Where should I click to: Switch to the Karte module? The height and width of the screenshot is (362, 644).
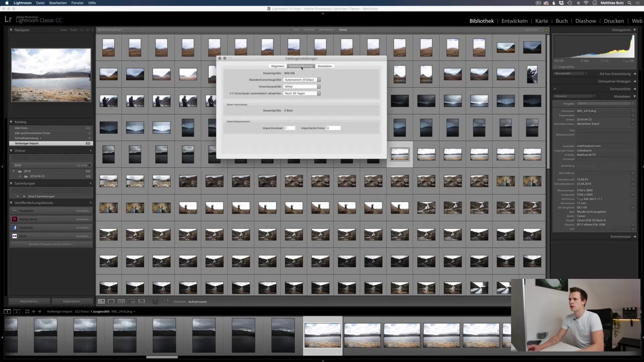(542, 21)
